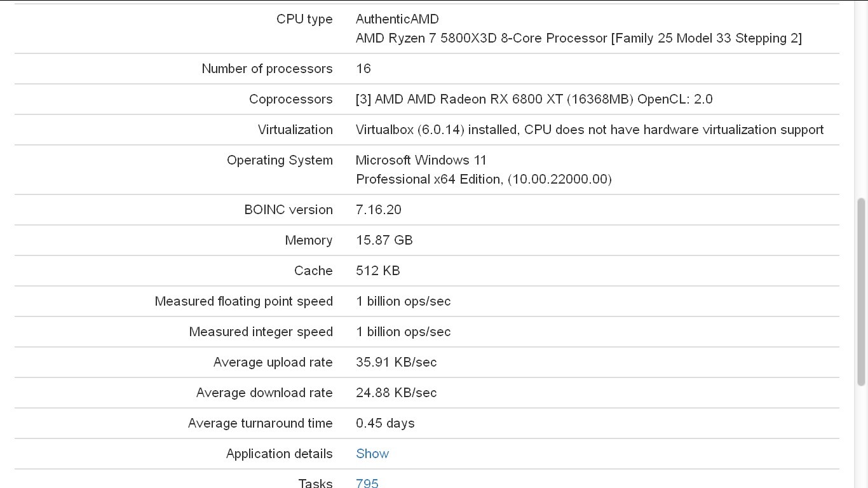Image resolution: width=868 pixels, height=488 pixels.
Task: Click the CPU type label
Action: point(304,19)
